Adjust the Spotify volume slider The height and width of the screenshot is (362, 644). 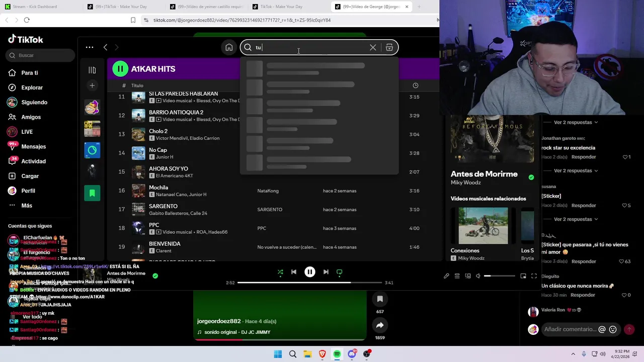point(499,276)
